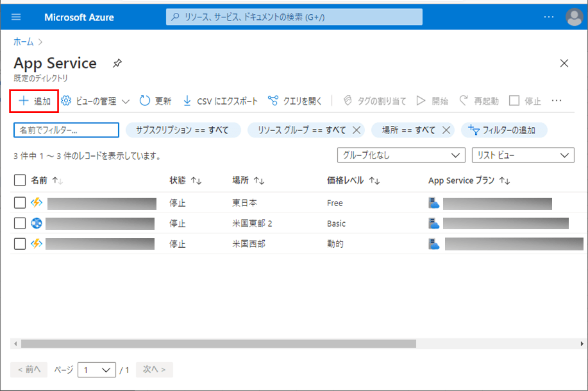Open the page number dropdown
This screenshot has height=391, width=588.
(96, 370)
